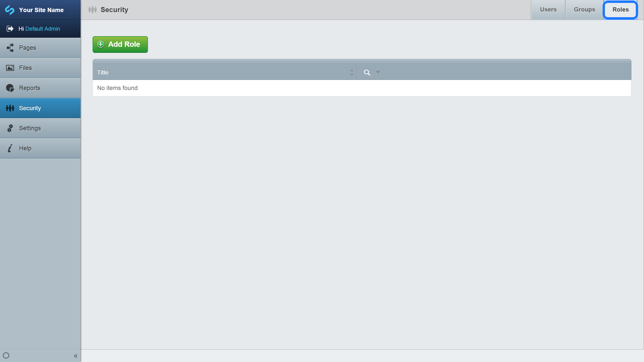Open the Default Admin profile link
644x362 pixels.
tap(43, 29)
